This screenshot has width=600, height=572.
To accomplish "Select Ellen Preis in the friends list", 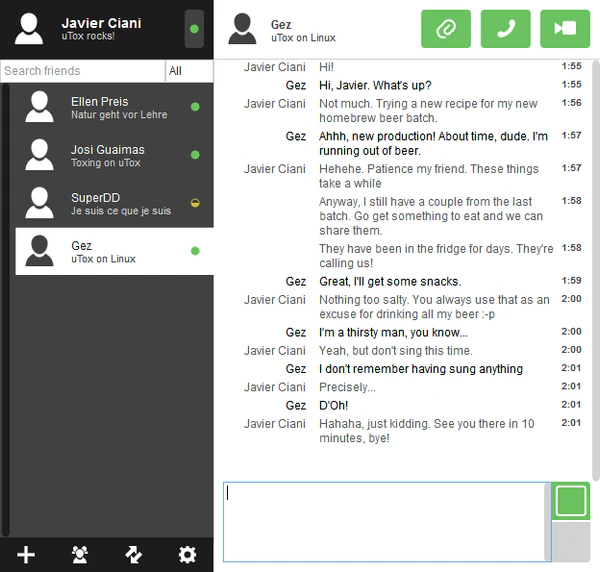I will click(x=110, y=107).
